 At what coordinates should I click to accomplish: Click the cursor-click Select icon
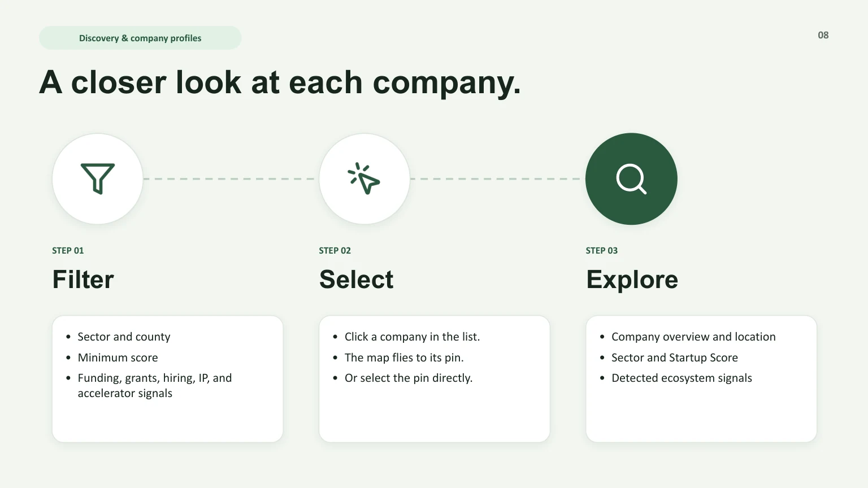pyautogui.click(x=364, y=178)
